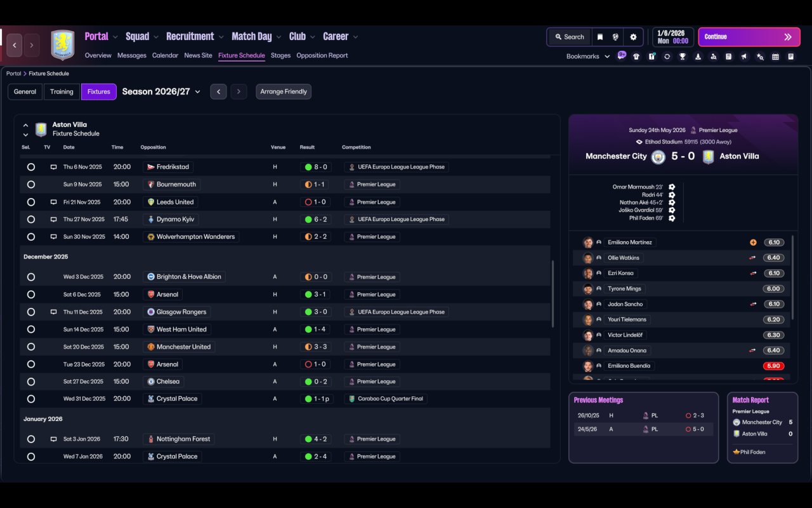Open settings with the gear icon
812x508 pixels.
click(x=633, y=37)
